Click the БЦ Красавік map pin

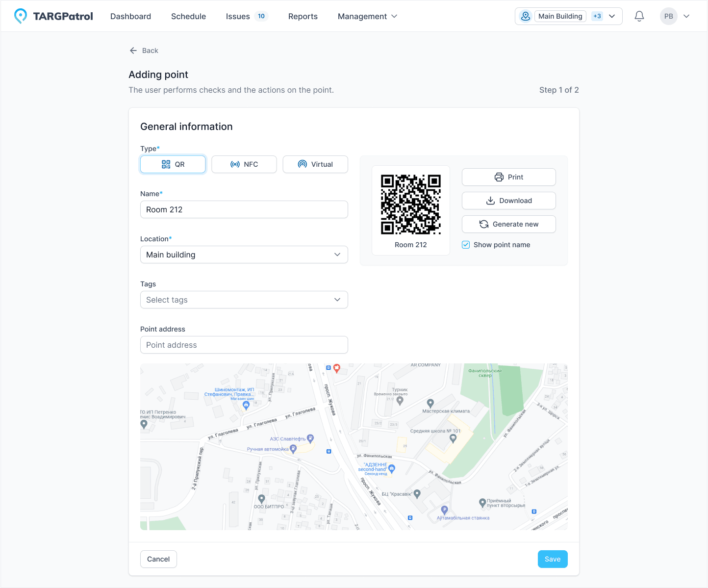[417, 494]
